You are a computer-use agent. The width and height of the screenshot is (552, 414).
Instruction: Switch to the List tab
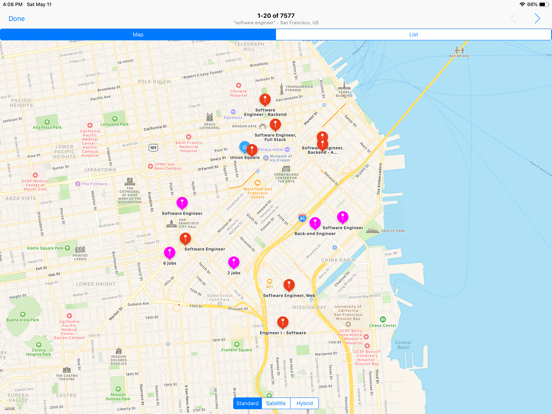[x=413, y=34]
